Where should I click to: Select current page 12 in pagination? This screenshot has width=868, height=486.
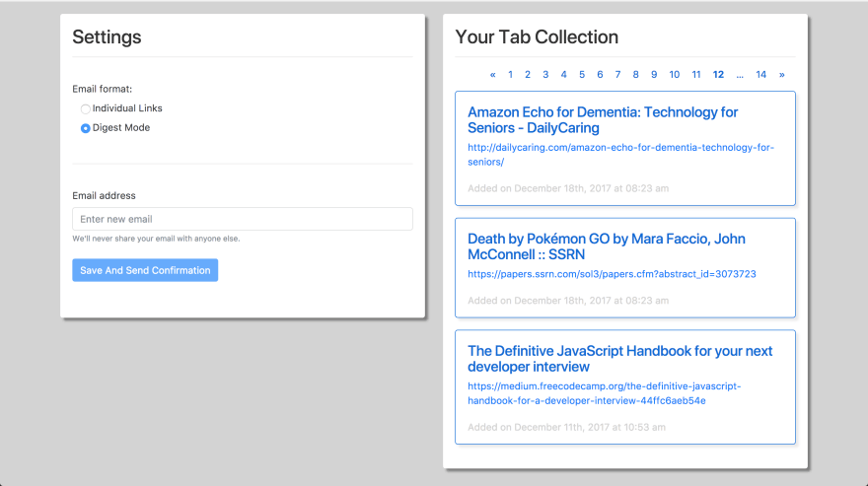[x=718, y=74]
